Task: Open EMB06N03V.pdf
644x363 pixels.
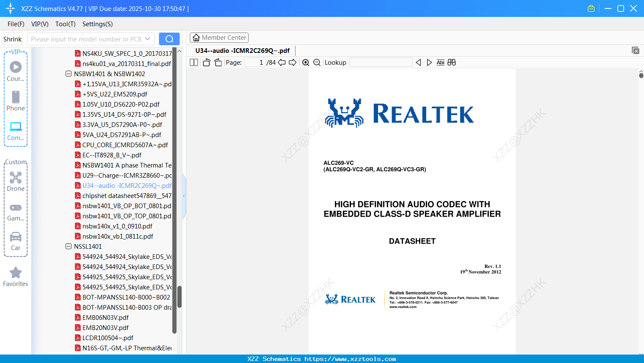Action: click(x=102, y=317)
